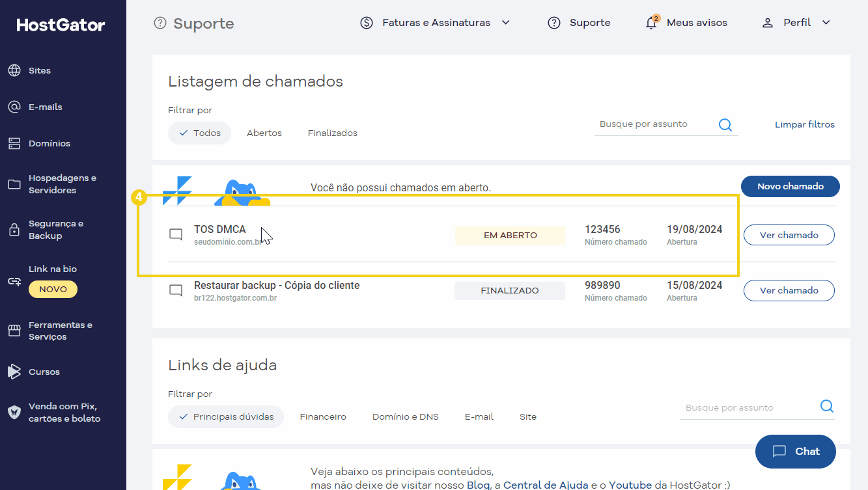
Task: Click the HostGator logo
Action: coord(61,25)
